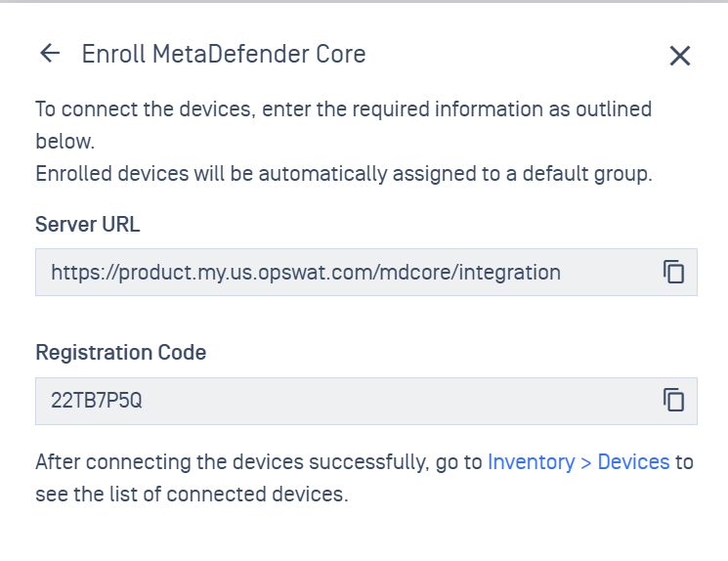728x561 pixels.
Task: Click the word Inventory in the link
Action: pos(532,462)
